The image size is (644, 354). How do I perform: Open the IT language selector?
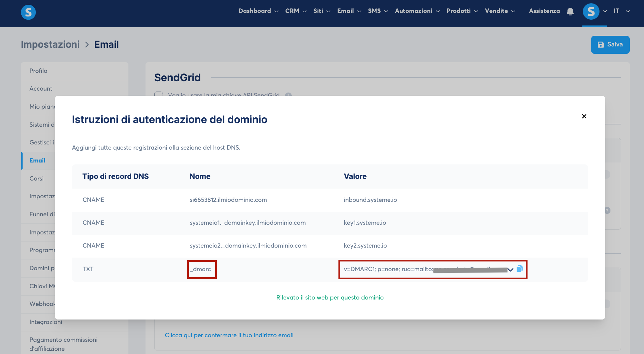tap(622, 11)
